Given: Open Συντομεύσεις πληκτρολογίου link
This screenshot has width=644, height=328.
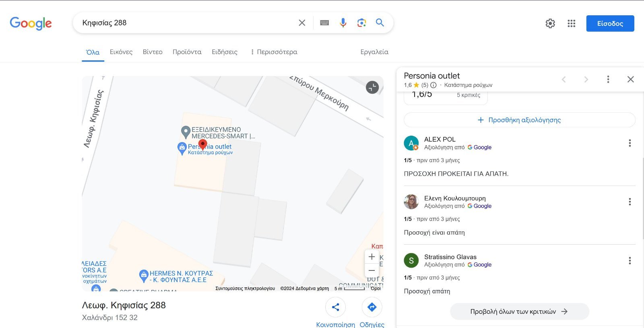Looking at the screenshot, I should pyautogui.click(x=245, y=288).
